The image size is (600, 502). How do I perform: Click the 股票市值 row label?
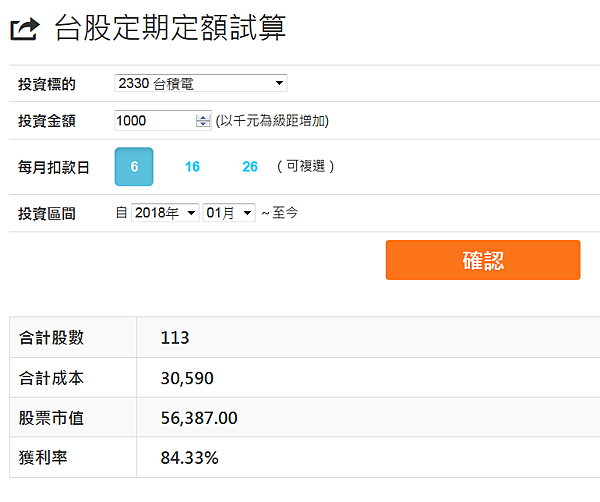(x=51, y=418)
